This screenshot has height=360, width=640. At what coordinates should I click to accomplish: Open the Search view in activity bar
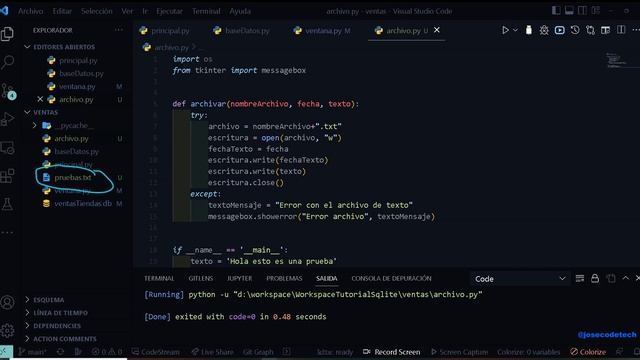(x=7, y=62)
